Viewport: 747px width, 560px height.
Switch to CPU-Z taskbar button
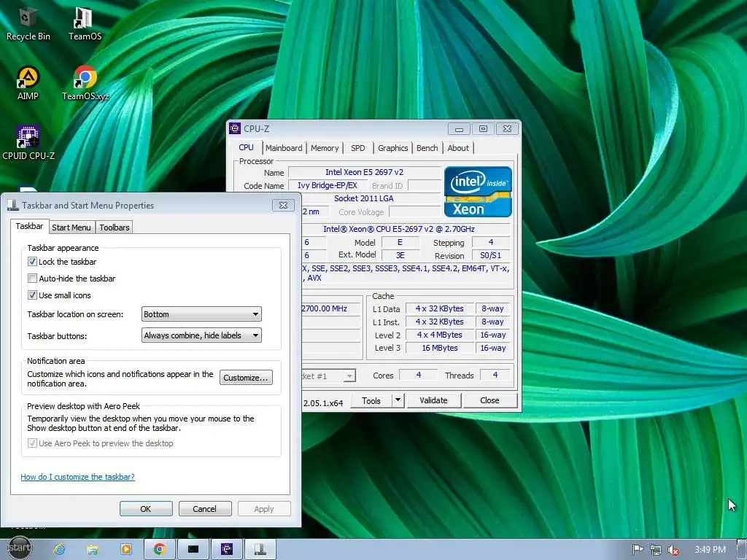pyautogui.click(x=227, y=550)
